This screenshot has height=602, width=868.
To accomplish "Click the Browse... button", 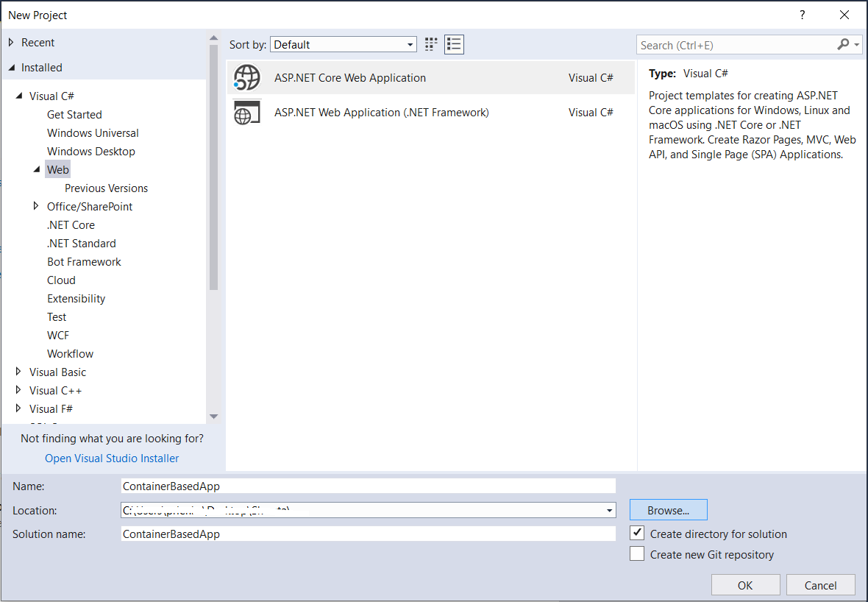I will [668, 510].
